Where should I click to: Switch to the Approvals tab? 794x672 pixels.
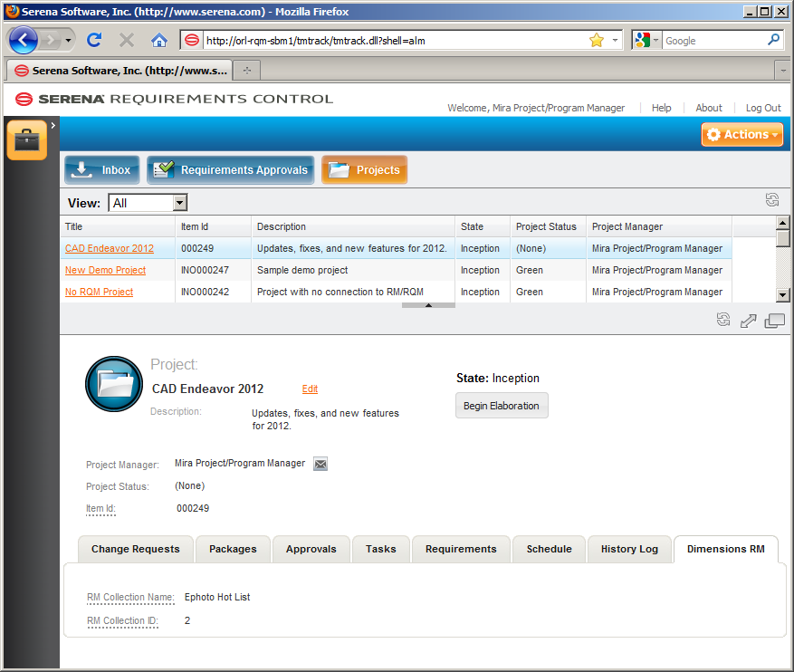coord(311,550)
